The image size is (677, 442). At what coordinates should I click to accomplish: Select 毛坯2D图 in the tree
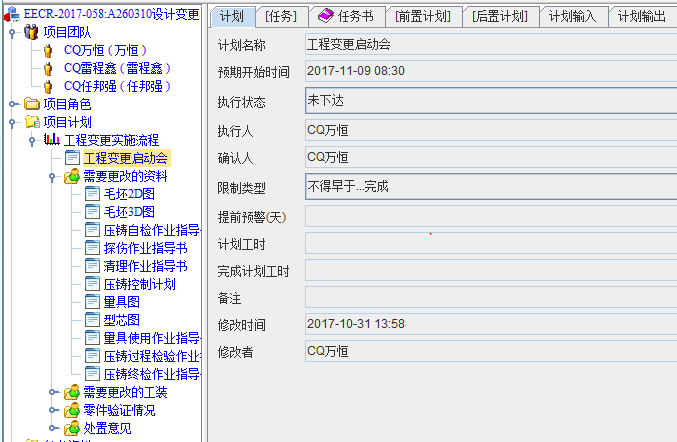click(129, 194)
